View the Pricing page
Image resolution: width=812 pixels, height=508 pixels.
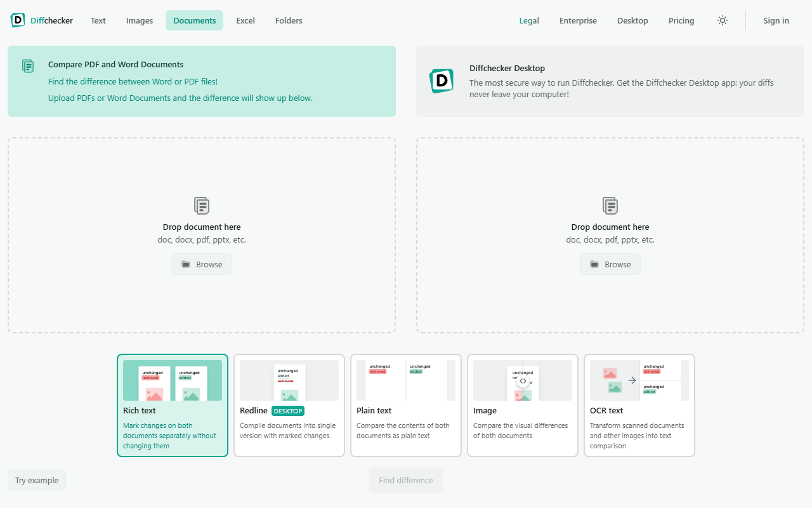[x=681, y=20]
